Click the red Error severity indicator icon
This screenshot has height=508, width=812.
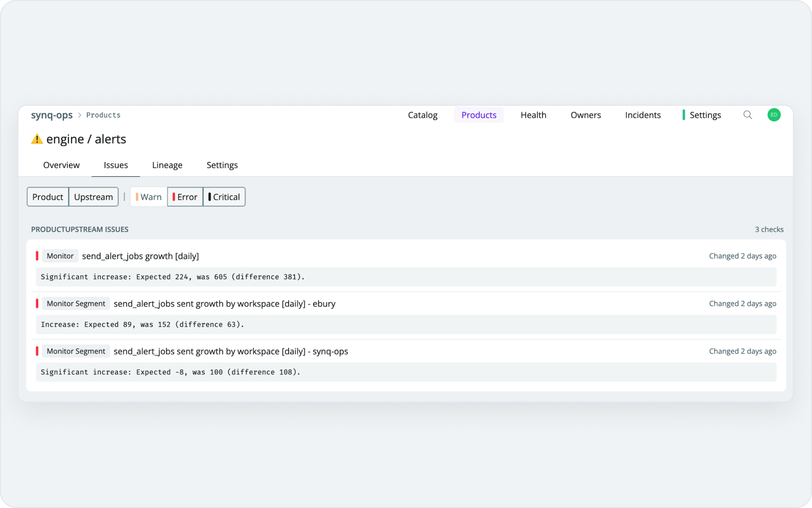(x=174, y=197)
